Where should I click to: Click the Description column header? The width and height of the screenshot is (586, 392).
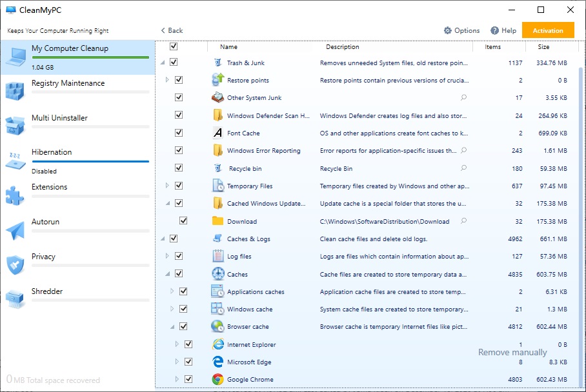342,46
